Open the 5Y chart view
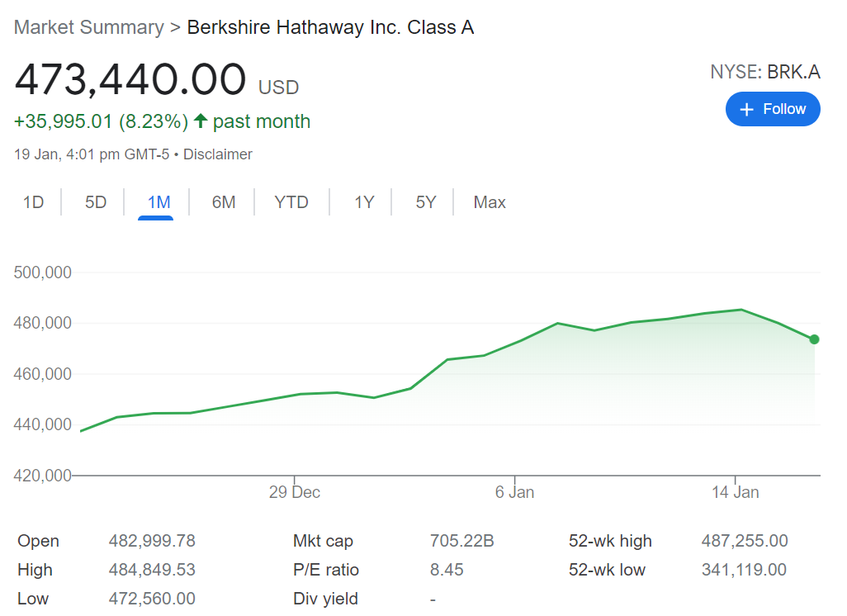 [425, 202]
